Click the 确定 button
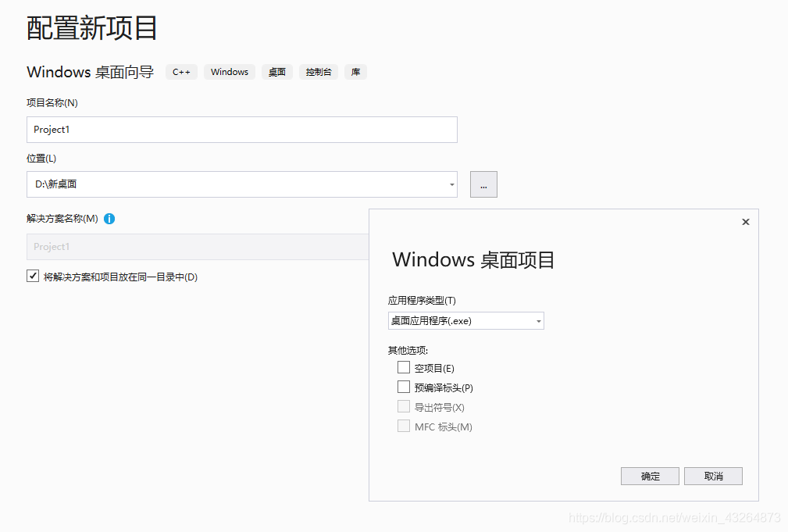The height and width of the screenshot is (532, 788). (x=650, y=477)
